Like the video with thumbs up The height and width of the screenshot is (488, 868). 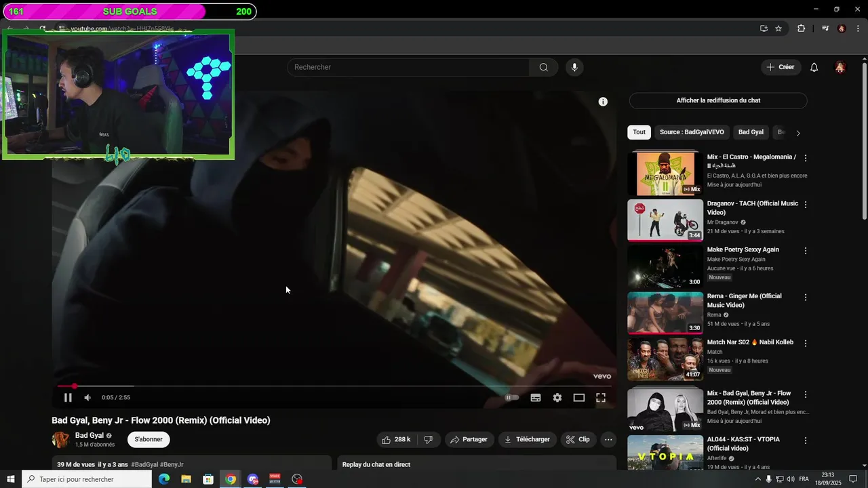click(x=397, y=439)
